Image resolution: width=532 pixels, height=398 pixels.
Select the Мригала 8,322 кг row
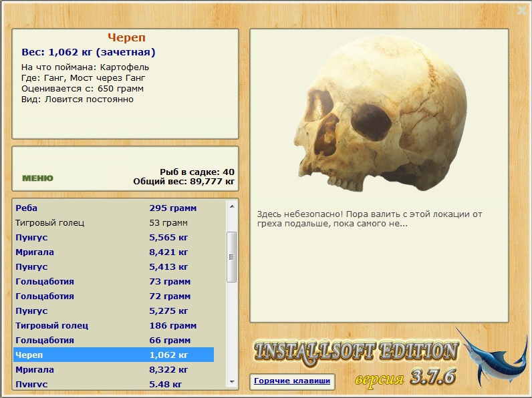point(114,369)
